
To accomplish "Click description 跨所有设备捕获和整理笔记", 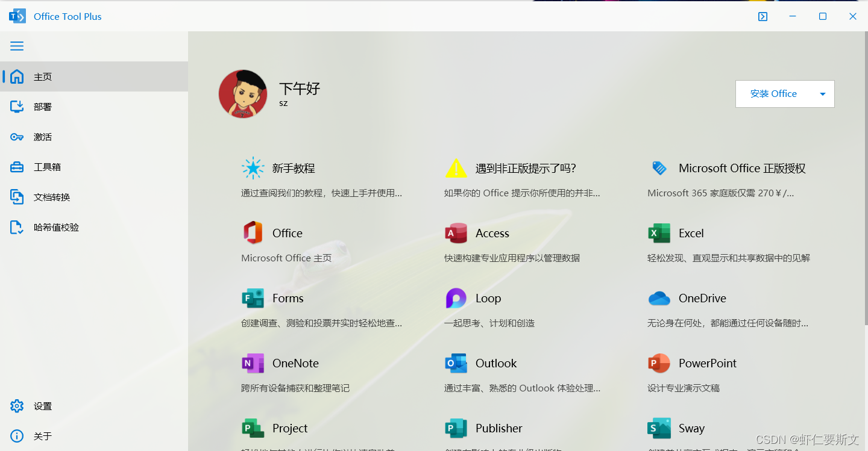I will (x=295, y=388).
